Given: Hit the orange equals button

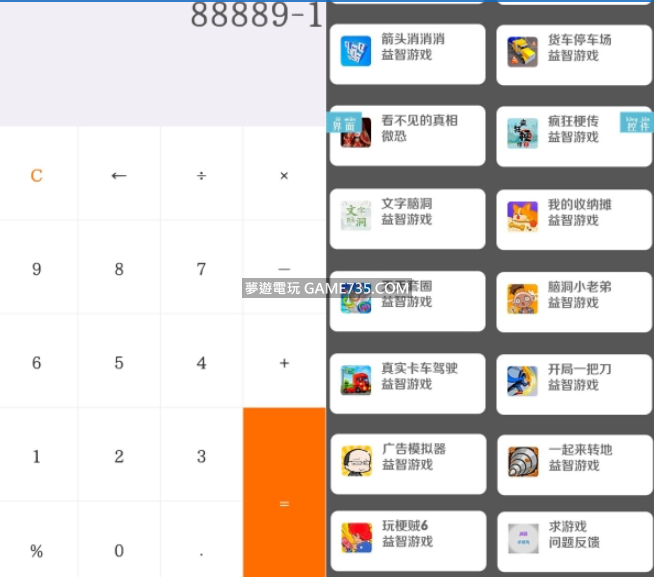Looking at the screenshot, I should point(284,492).
